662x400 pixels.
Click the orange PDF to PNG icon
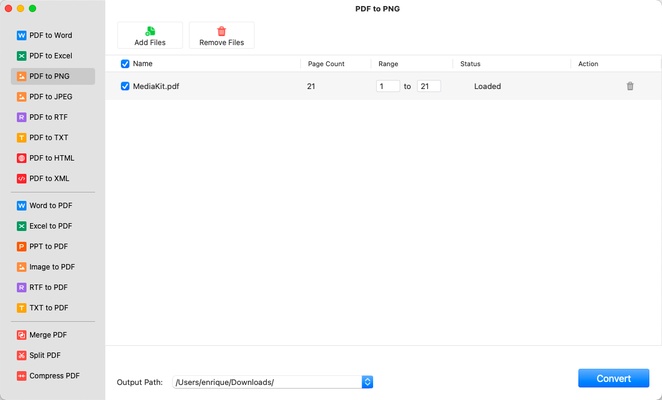pos(21,76)
